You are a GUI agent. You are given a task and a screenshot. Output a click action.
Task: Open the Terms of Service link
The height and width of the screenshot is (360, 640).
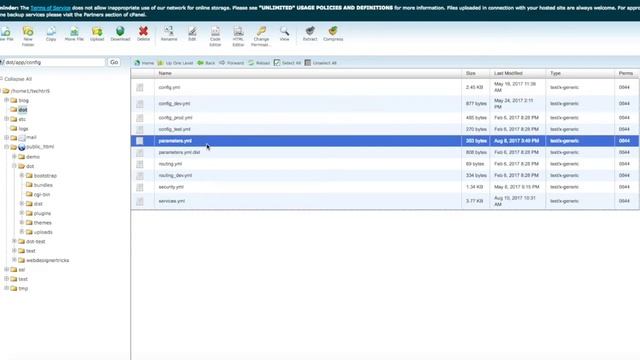(x=51, y=8)
